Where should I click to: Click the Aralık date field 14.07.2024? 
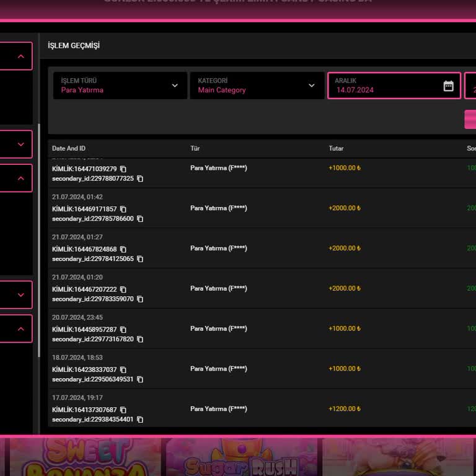point(384,86)
